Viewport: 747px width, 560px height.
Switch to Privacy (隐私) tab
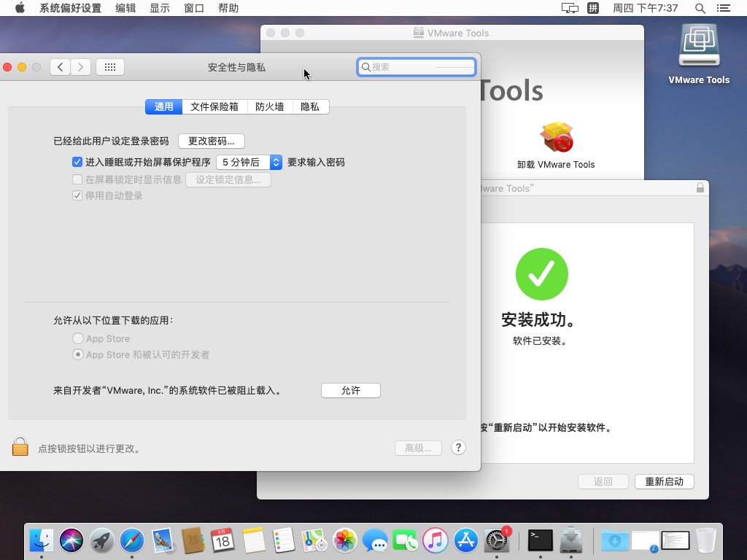point(310,106)
